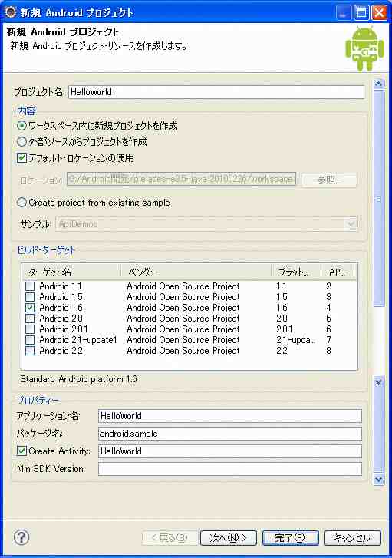Click vendor cell in Android 2.0 row
392x558 pixels.
tap(183, 319)
